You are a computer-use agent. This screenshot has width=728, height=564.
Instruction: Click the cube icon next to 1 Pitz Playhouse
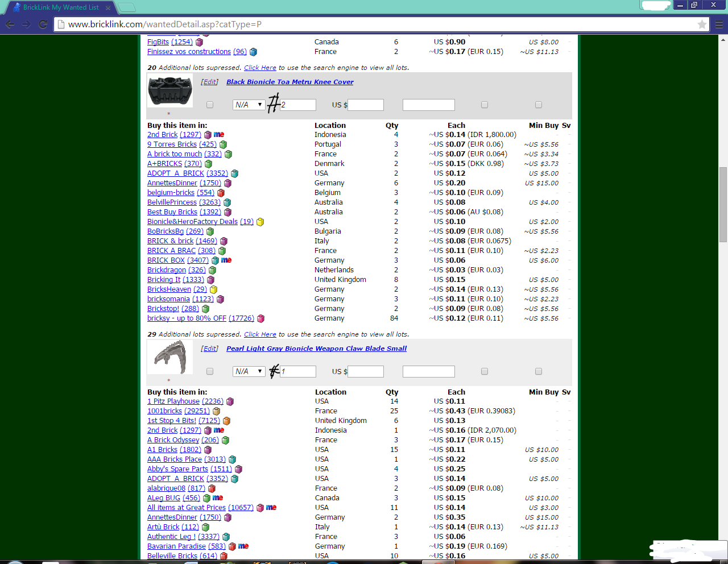pyautogui.click(x=230, y=401)
